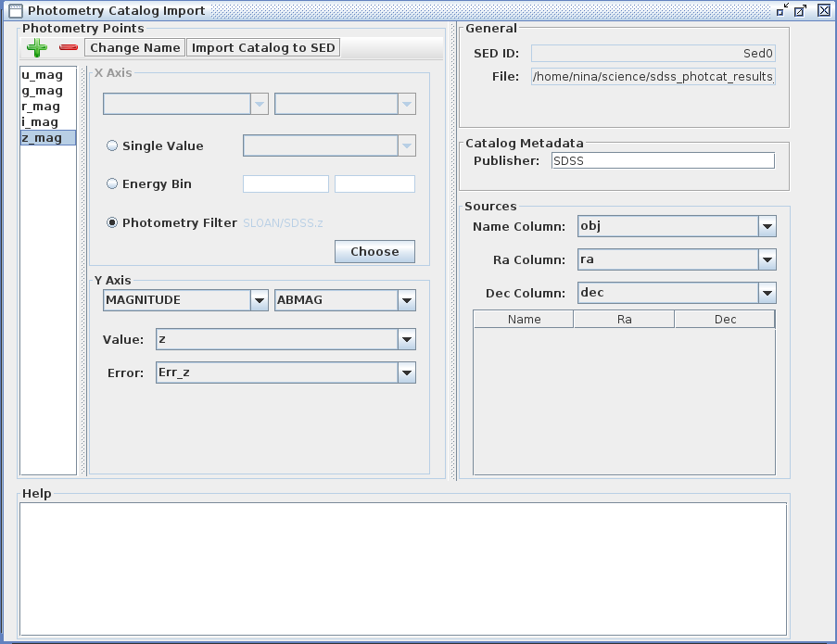This screenshot has height=644, width=837.
Task: Select i_mag in the photometry points list
Action: coord(48,122)
